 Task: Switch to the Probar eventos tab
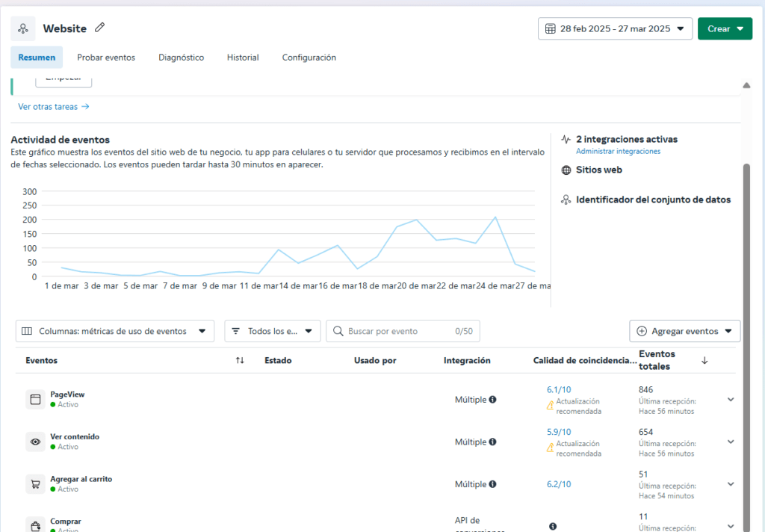pyautogui.click(x=106, y=57)
